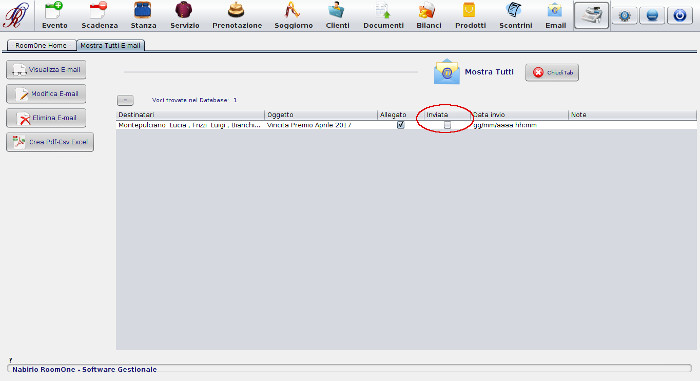Image resolution: width=700 pixels, height=381 pixels.
Task: Open the Stanza toolbar icon
Action: [x=143, y=15]
